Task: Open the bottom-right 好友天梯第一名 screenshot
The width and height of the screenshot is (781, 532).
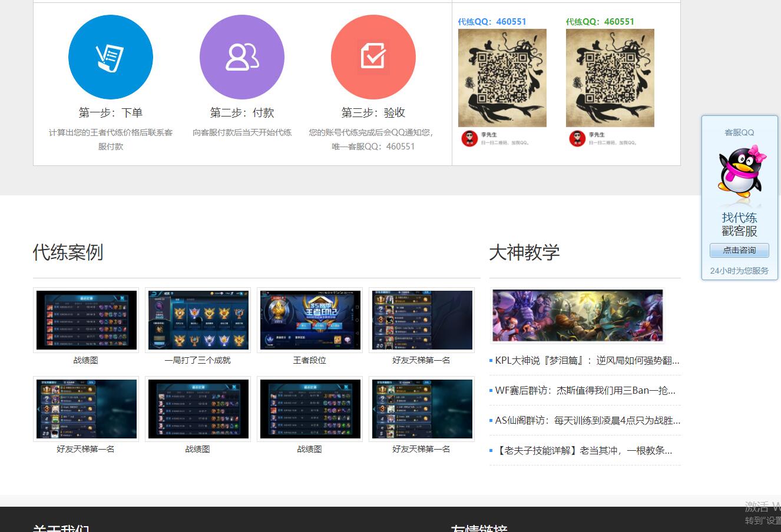Action: coord(422,409)
